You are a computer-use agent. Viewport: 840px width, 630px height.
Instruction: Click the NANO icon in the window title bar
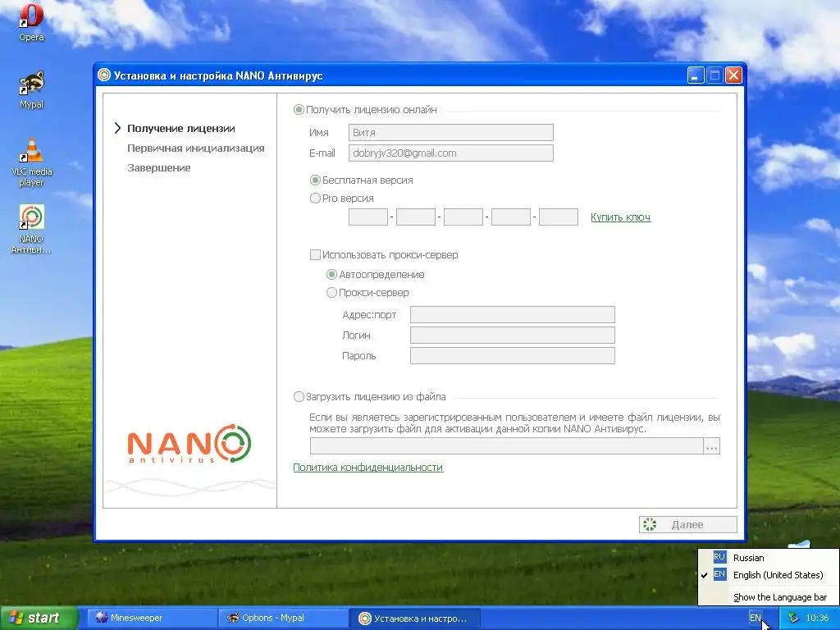pyautogui.click(x=104, y=75)
